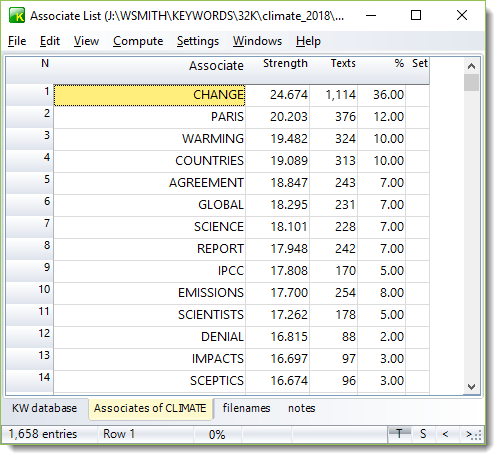
Task: Select the IMPACTS associate cell
Action: tap(149, 359)
